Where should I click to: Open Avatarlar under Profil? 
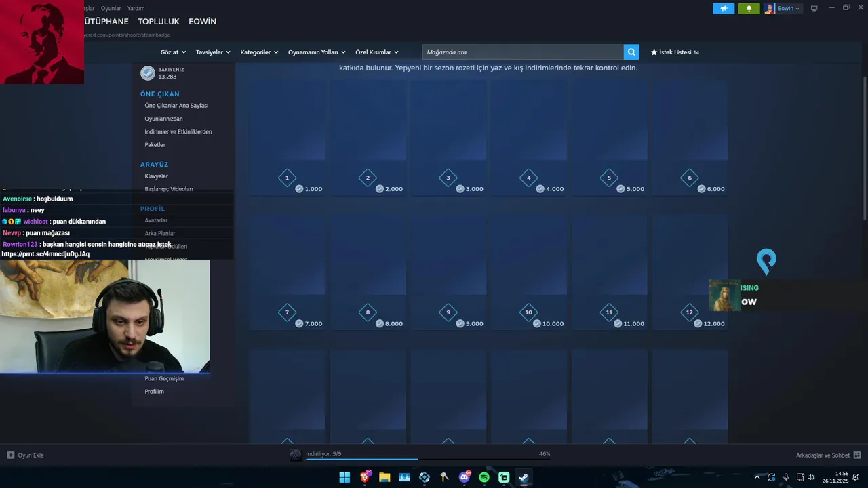[x=156, y=220]
